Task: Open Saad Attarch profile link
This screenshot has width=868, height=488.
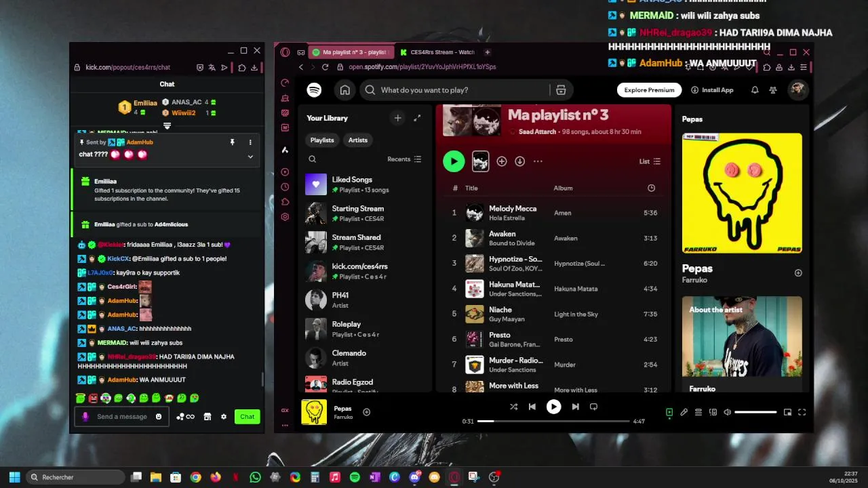Action: (538, 131)
